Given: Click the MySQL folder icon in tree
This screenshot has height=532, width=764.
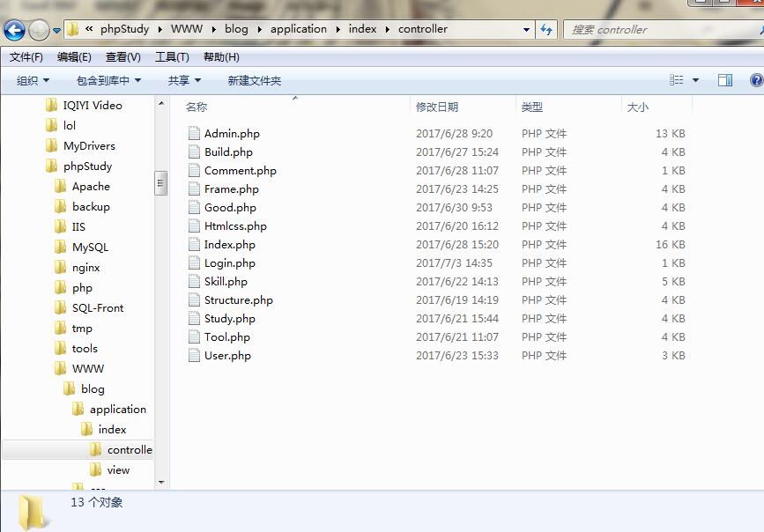Looking at the screenshot, I should [x=61, y=248].
